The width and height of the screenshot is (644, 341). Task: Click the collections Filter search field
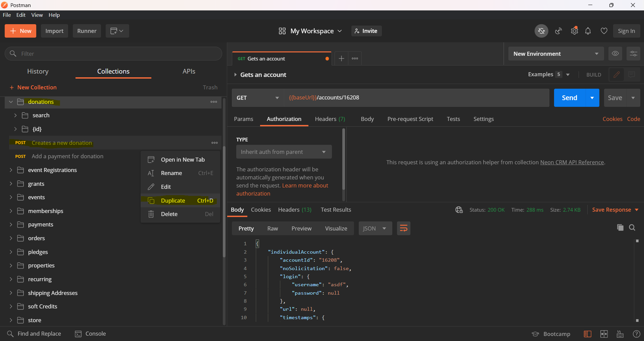113,54
